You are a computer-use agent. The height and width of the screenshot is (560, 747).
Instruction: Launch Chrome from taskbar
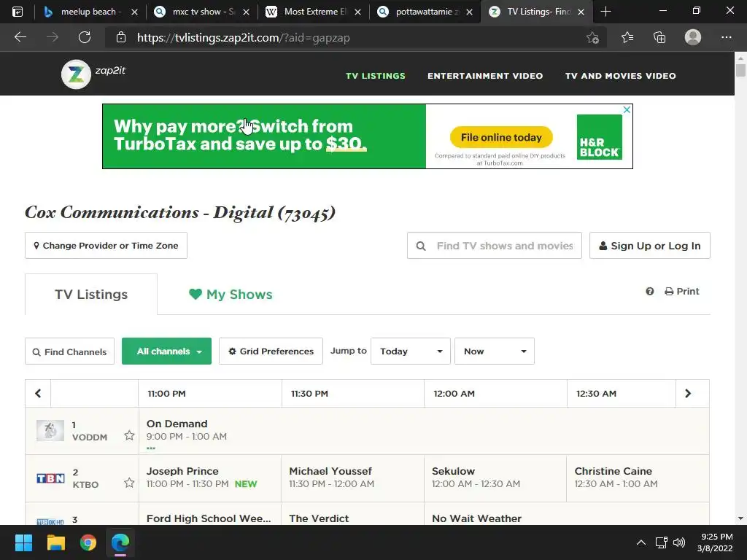[88, 542]
